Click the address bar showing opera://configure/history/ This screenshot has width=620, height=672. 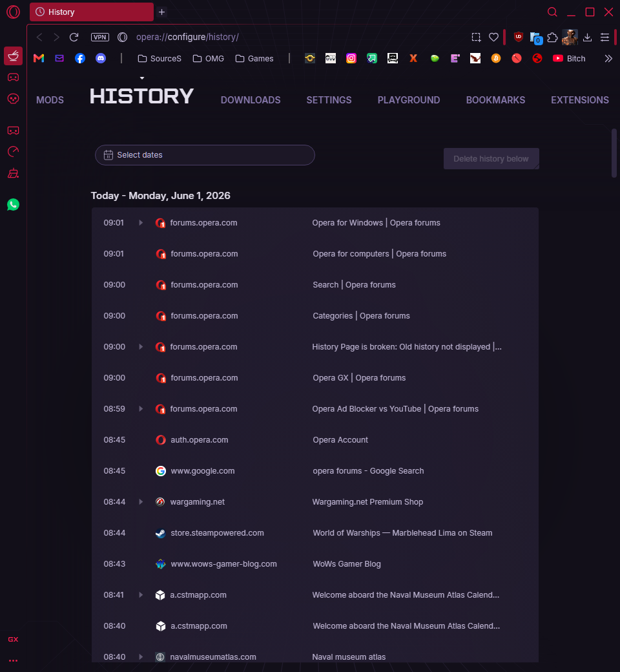coord(187,37)
